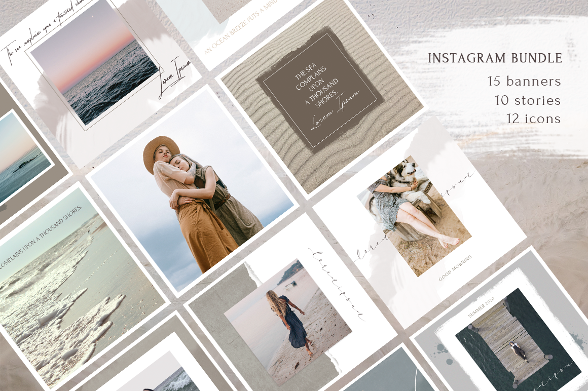Open the aerial wooden pier photo
This screenshot has height=391, width=588.
click(512, 337)
